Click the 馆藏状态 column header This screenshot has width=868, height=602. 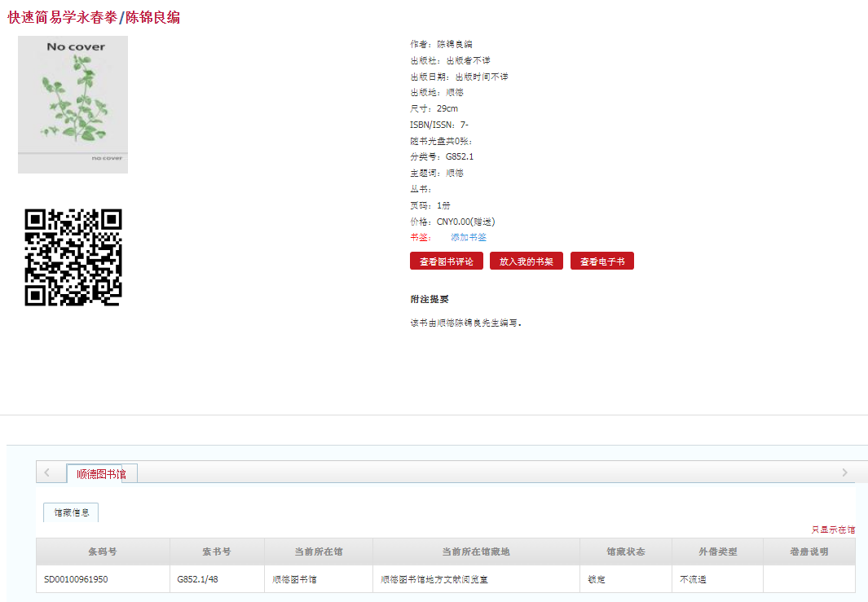(626, 551)
